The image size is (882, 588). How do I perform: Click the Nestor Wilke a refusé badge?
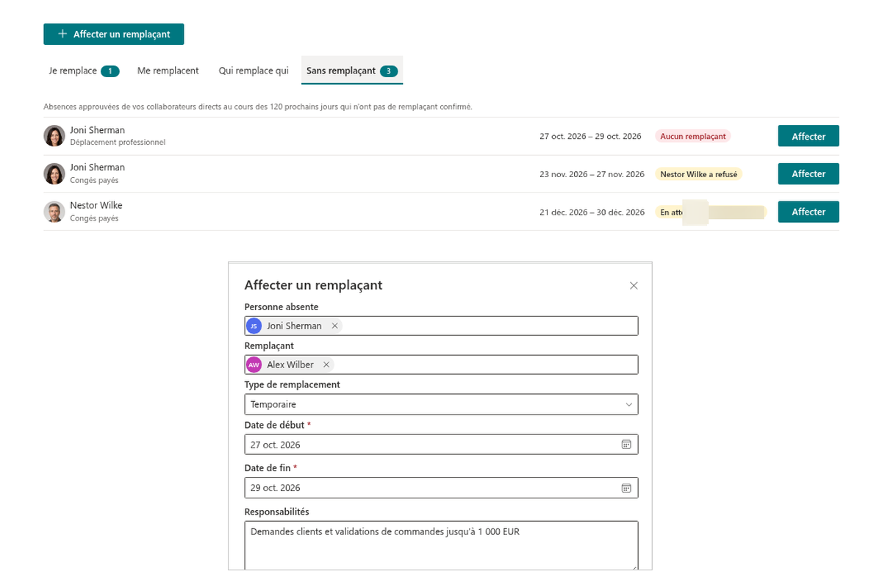point(698,174)
